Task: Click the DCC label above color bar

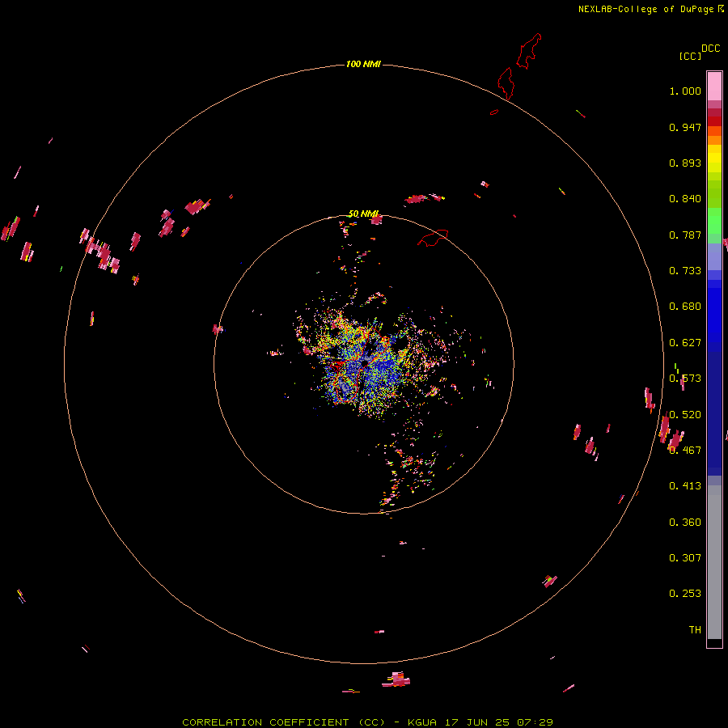Action: pos(711,49)
